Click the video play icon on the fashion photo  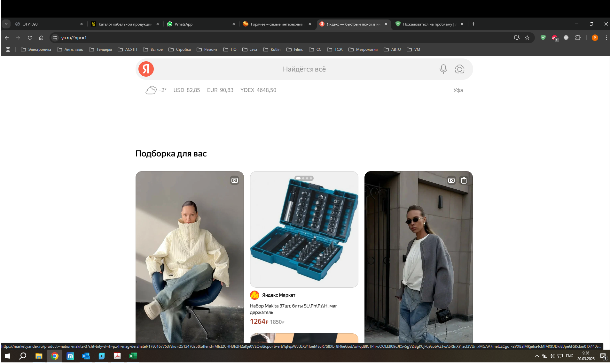tap(234, 180)
